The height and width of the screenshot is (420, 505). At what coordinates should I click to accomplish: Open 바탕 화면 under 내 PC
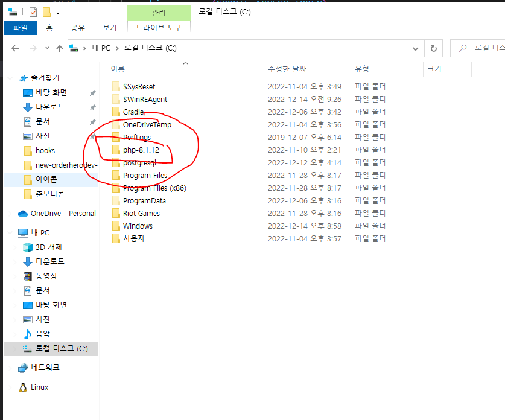(51, 305)
